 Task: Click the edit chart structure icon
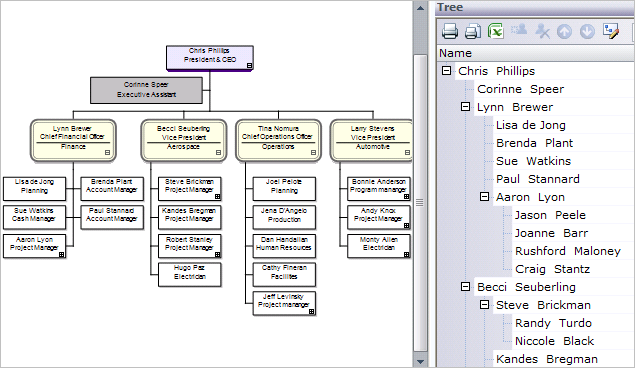pyautogui.click(x=611, y=31)
